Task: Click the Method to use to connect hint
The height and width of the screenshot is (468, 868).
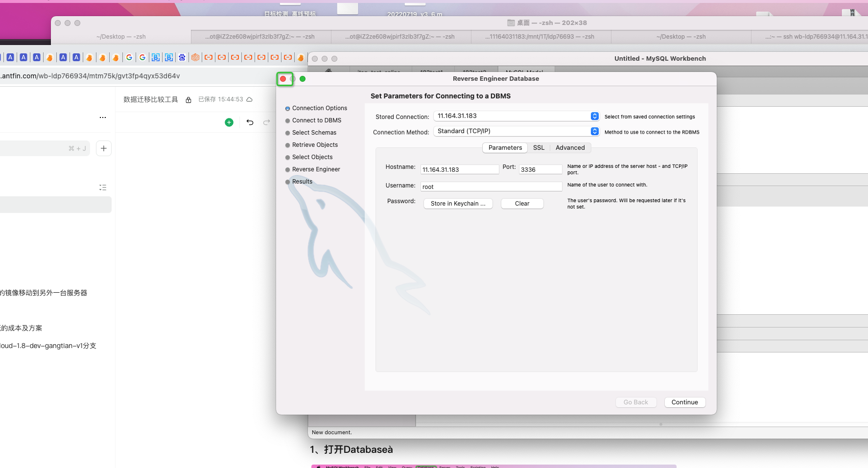Action: pos(652,132)
